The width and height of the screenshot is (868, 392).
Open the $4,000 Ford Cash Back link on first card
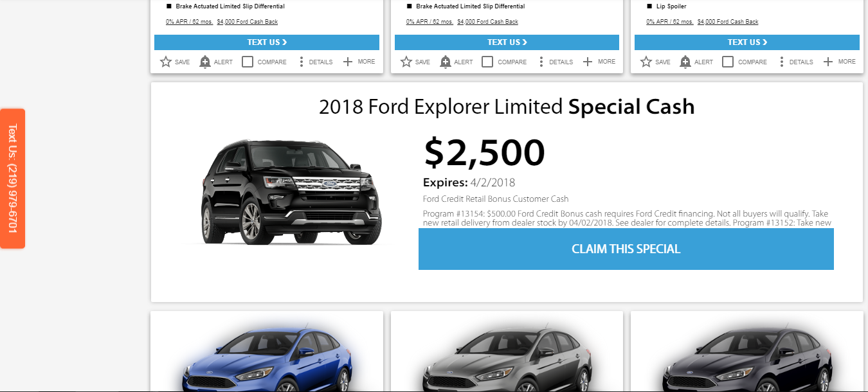pos(248,22)
